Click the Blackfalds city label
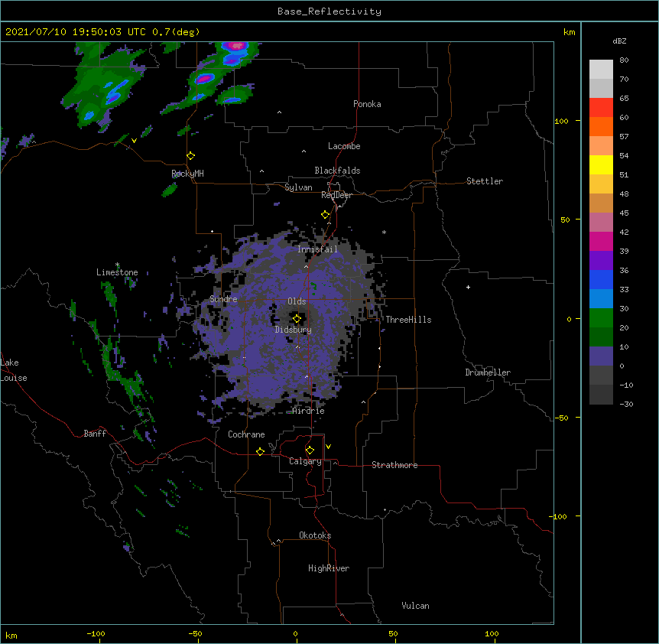 pos(337,171)
